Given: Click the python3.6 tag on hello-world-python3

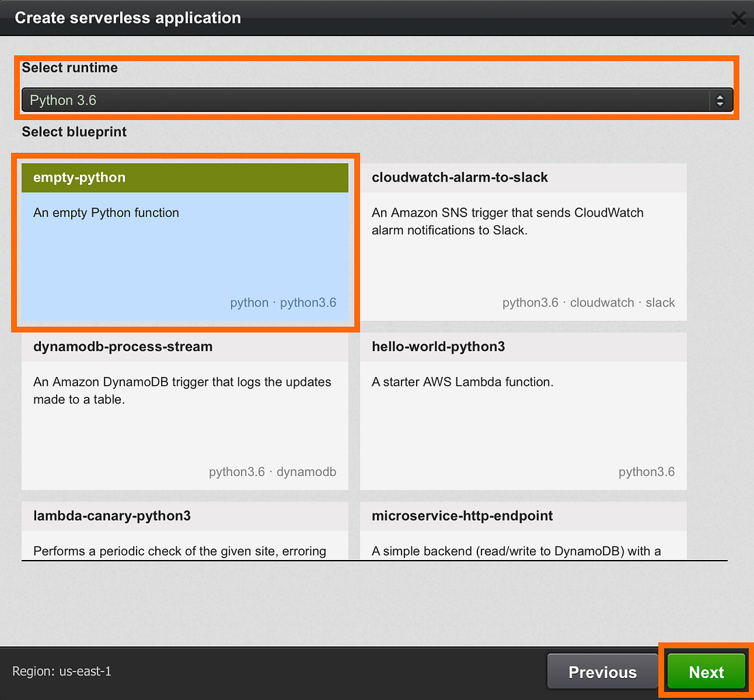Looking at the screenshot, I should tap(646, 471).
